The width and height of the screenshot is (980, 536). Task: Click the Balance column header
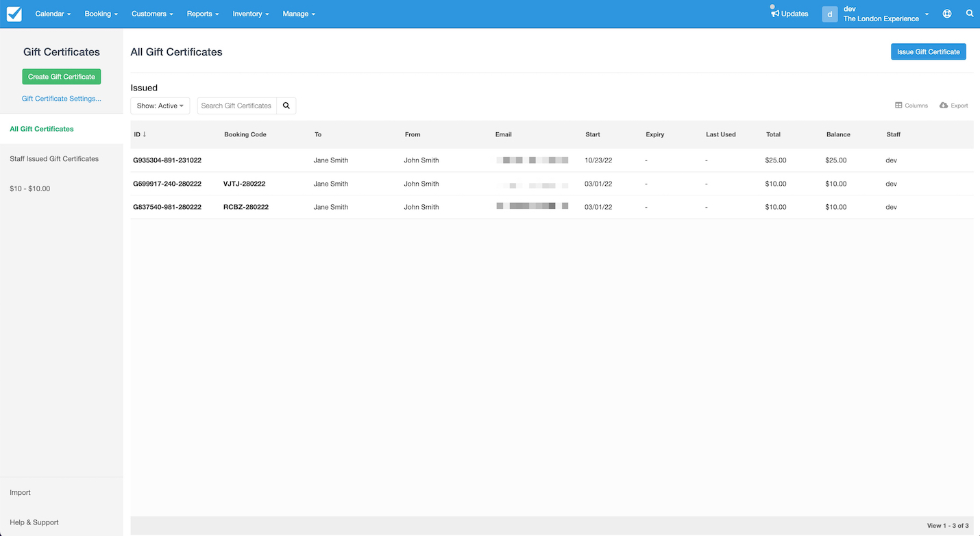pyautogui.click(x=838, y=134)
